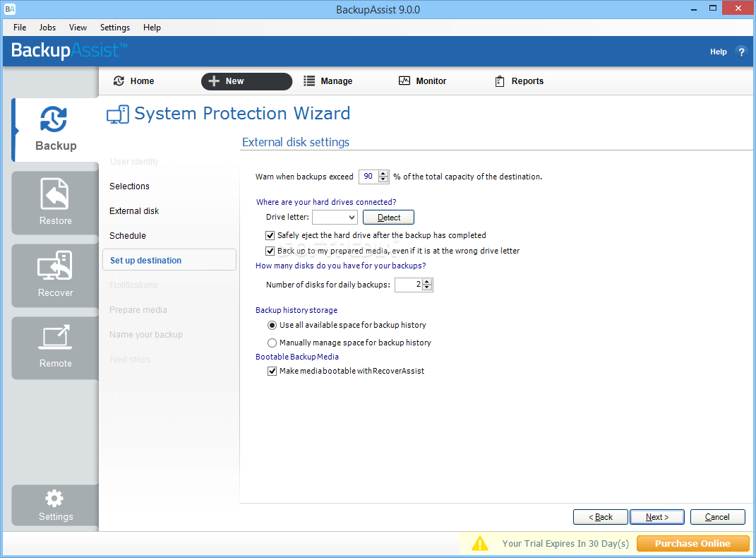Increase the warn percentage with up arrow

383,174
